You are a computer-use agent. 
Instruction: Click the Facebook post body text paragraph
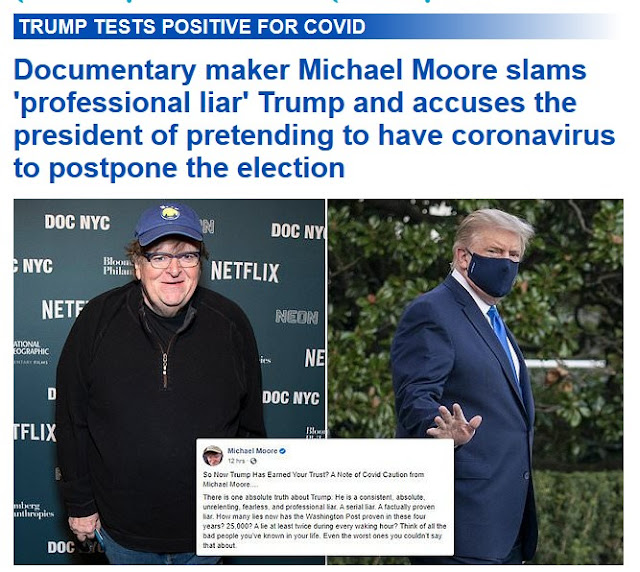[x=324, y=521]
